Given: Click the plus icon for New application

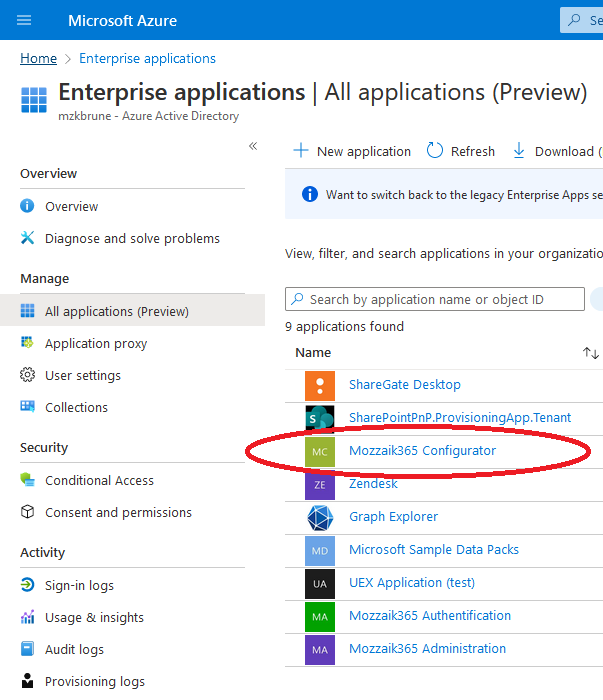Looking at the screenshot, I should (301, 150).
